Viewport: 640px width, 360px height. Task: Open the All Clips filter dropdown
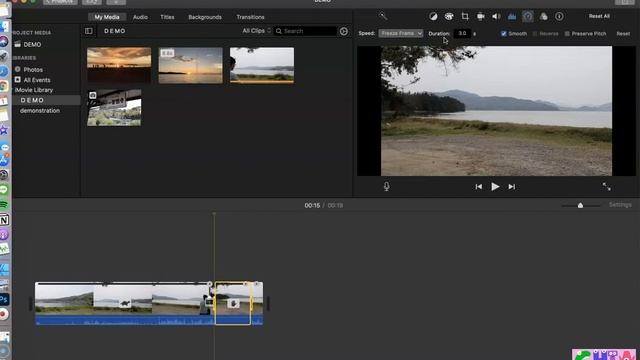click(256, 31)
